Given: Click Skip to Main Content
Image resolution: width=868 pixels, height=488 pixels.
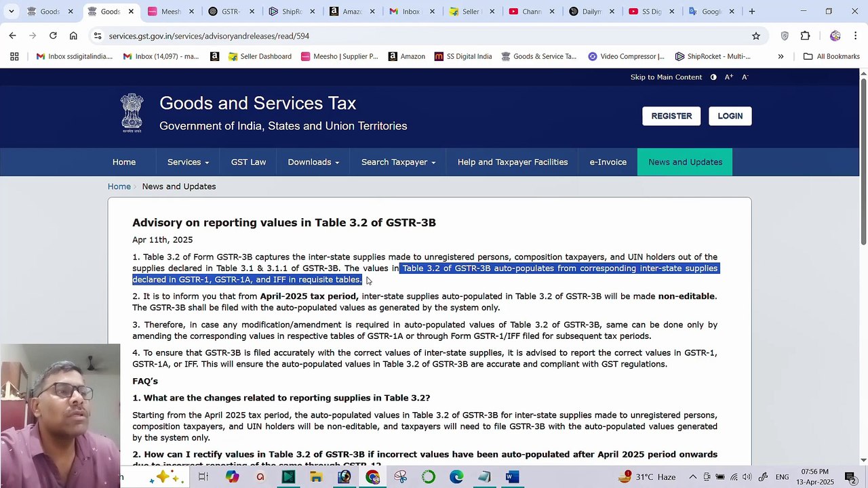Looking at the screenshot, I should [666, 77].
